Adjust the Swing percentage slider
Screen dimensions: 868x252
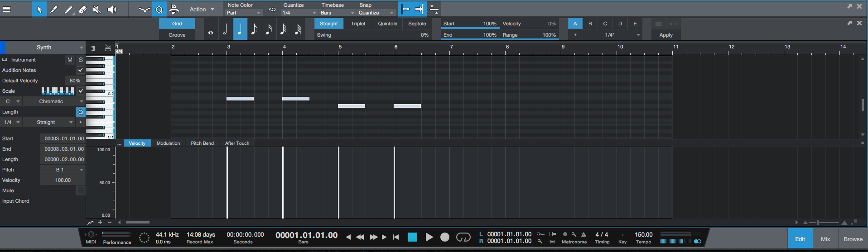click(x=372, y=35)
